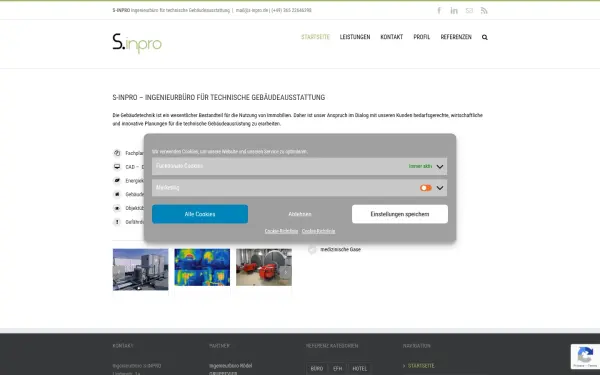Viewport: 600px width, 375px height.
Task: Open the Facebook page icon
Action: (439, 10)
